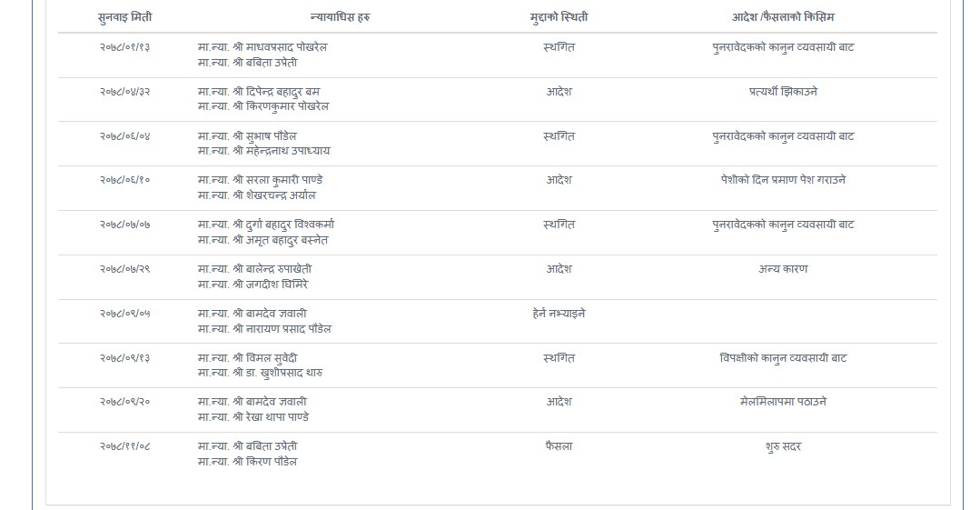Image resolution: width=980 pixels, height=510 pixels.
Task: Click the date २०७८/०६/१० in the table
Action: tap(124, 180)
